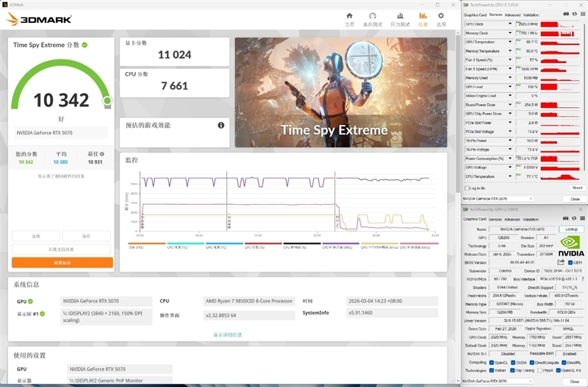
Task: Toggle the DirectML checkbox
Action: (x=564, y=363)
